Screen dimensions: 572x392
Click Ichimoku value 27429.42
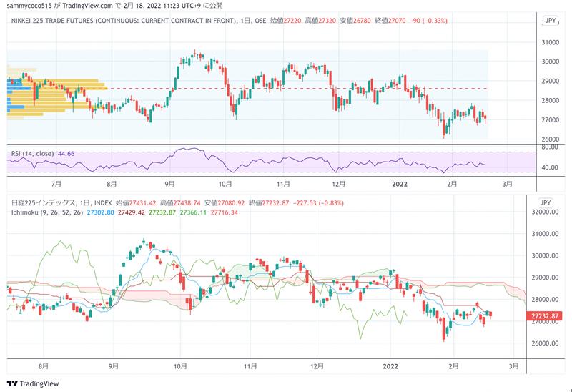[132, 212]
